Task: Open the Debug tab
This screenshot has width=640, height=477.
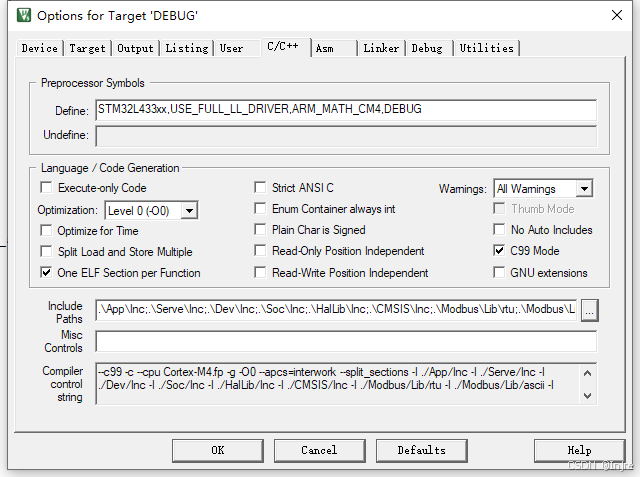Action: coord(427,48)
